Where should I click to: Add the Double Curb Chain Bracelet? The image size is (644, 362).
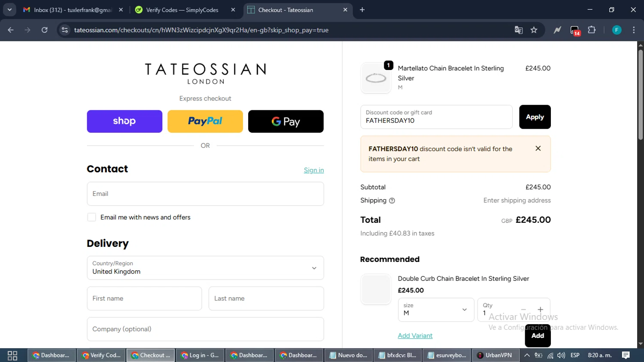click(538, 336)
